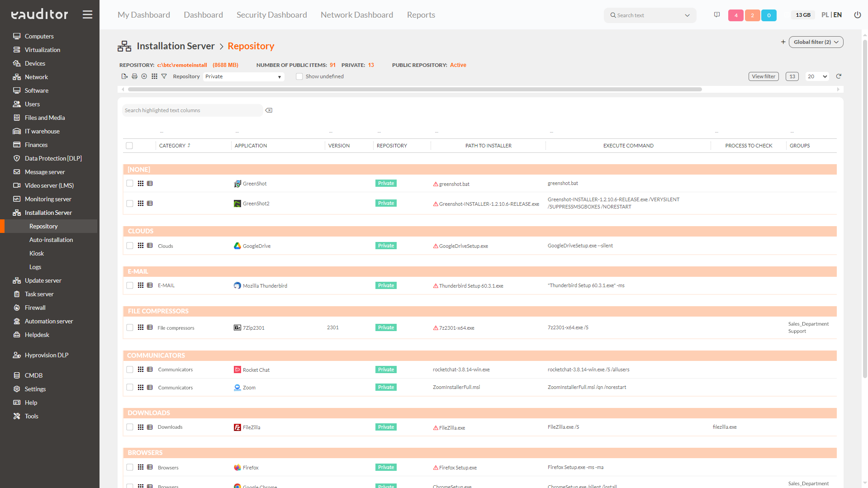Enable the Show undefined checkbox
Screen dimensions: 868x488
click(x=299, y=76)
